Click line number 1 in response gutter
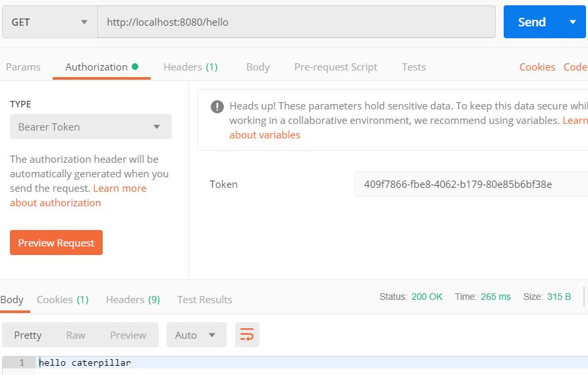The width and height of the screenshot is (588, 375). [22, 362]
